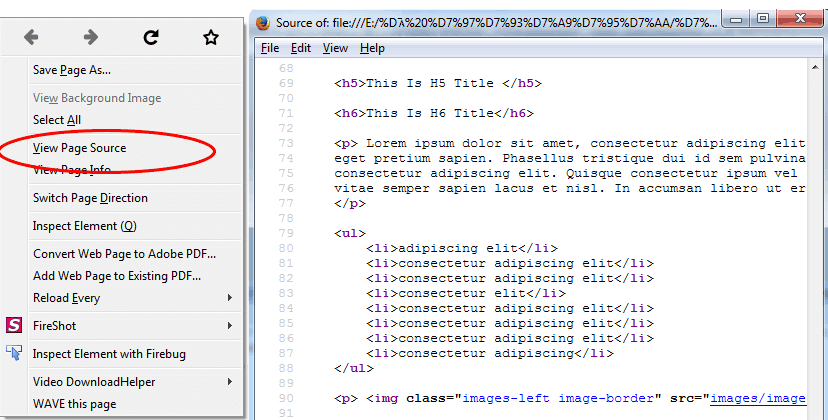This screenshot has height=420, width=828.
Task: Select Save Page As... menu entry
Action: [x=71, y=70]
